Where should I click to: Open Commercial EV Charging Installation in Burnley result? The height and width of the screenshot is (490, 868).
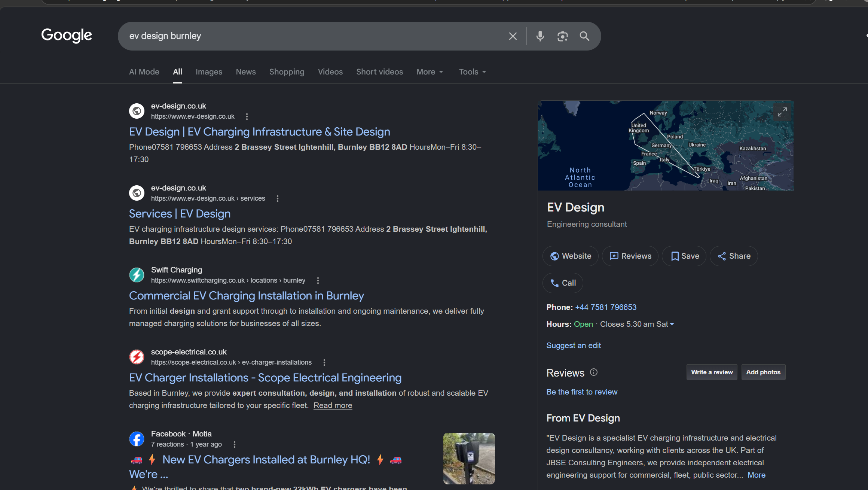247,296
